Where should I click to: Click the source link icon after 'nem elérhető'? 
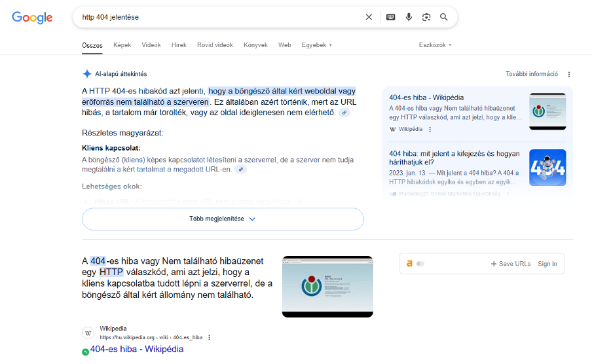coord(344,113)
